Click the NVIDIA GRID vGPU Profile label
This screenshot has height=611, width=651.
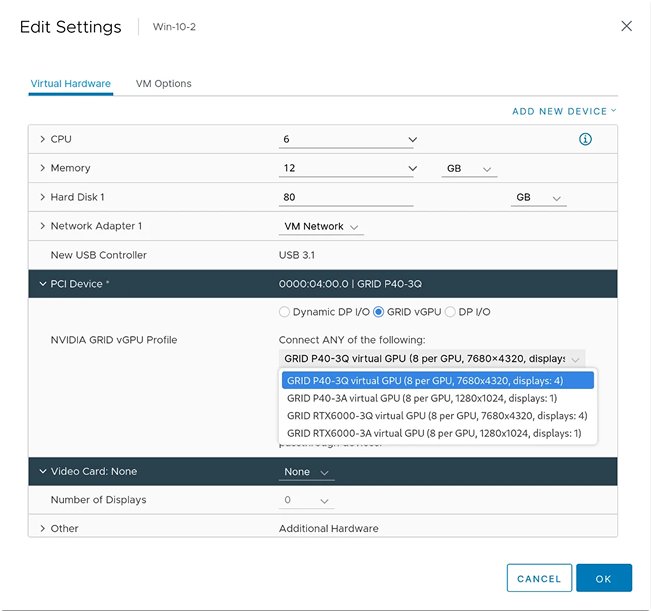point(114,340)
